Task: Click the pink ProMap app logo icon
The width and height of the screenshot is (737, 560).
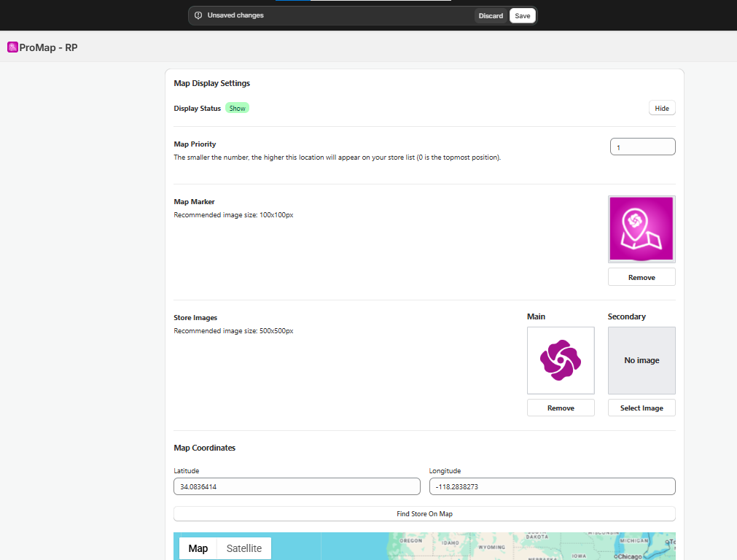Action: point(12,47)
